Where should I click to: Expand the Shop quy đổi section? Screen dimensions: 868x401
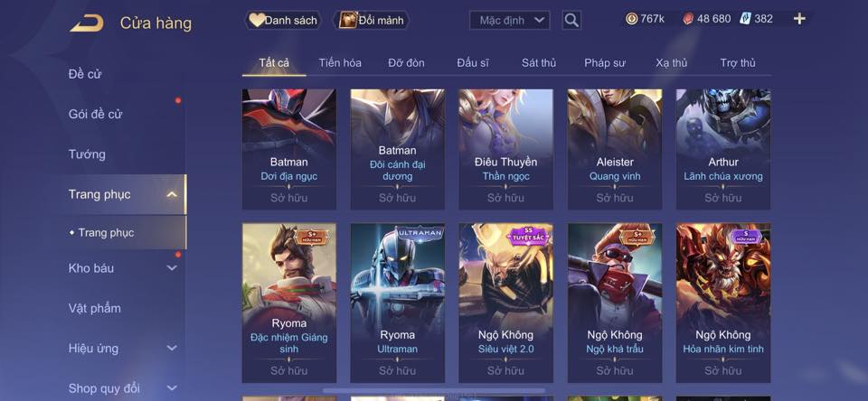172,388
